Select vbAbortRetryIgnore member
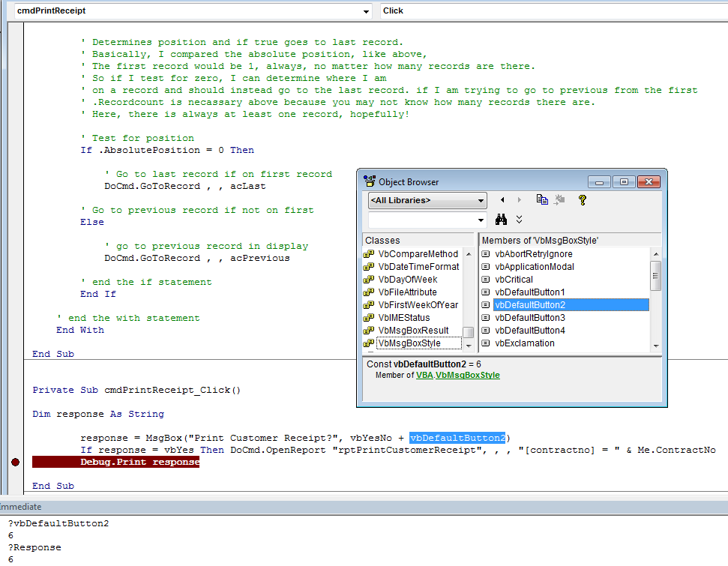This screenshot has height=566, width=728. 534,254
